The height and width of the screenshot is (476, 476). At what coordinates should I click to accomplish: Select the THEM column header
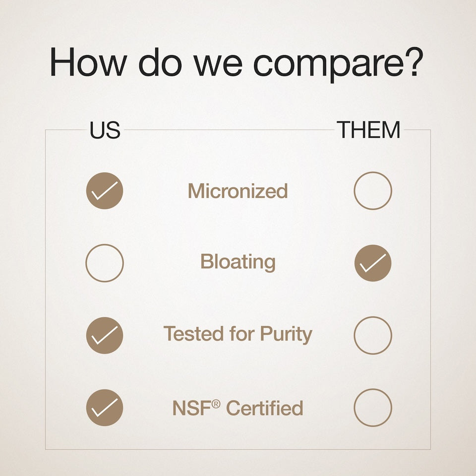(x=369, y=130)
